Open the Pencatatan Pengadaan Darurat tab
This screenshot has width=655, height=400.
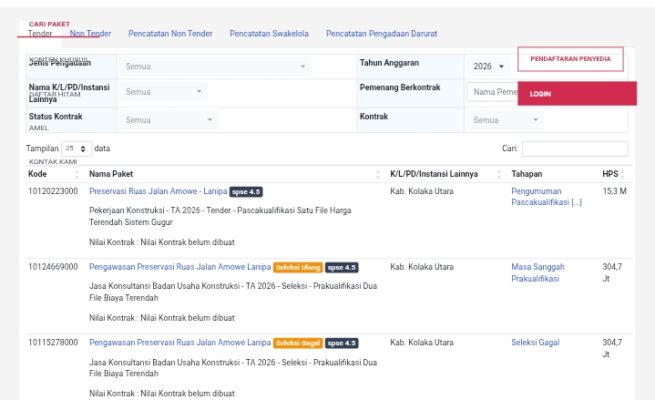coord(381,33)
